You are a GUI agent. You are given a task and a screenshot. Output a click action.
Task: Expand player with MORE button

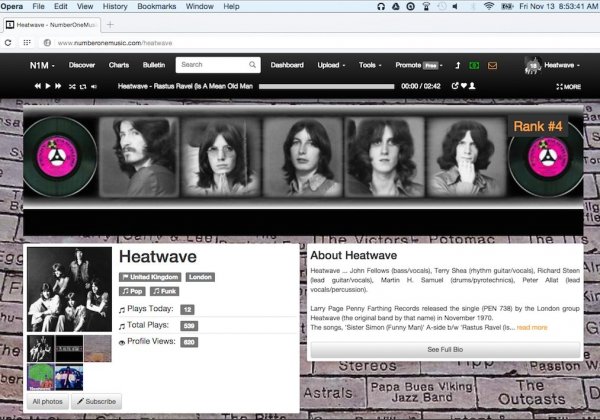[569, 87]
